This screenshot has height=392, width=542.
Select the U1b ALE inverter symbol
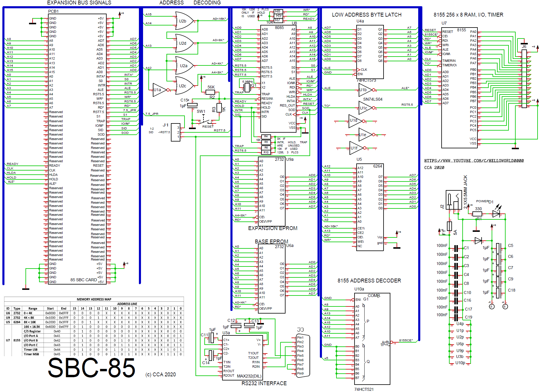365,90
